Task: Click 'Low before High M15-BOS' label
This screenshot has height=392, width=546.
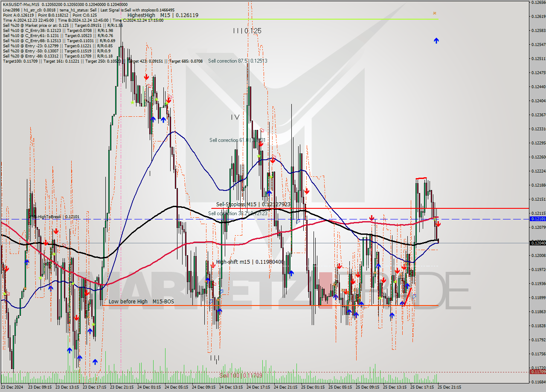Action: coord(141,302)
